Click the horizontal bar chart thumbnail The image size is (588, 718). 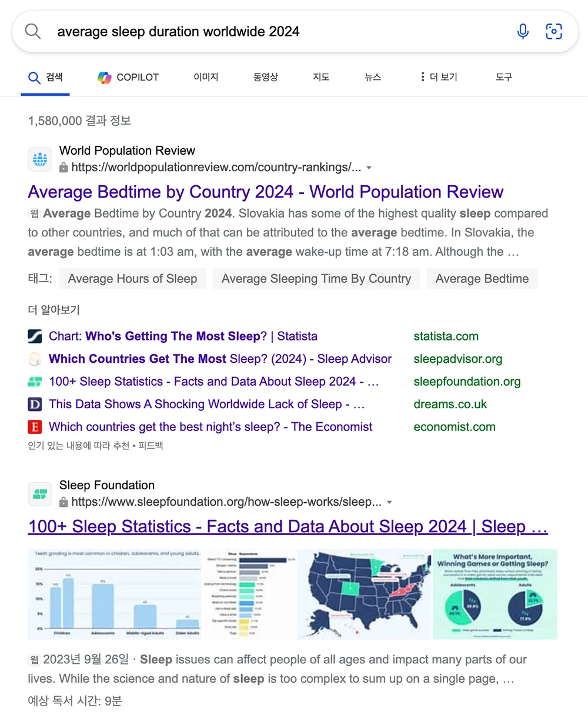point(249,594)
